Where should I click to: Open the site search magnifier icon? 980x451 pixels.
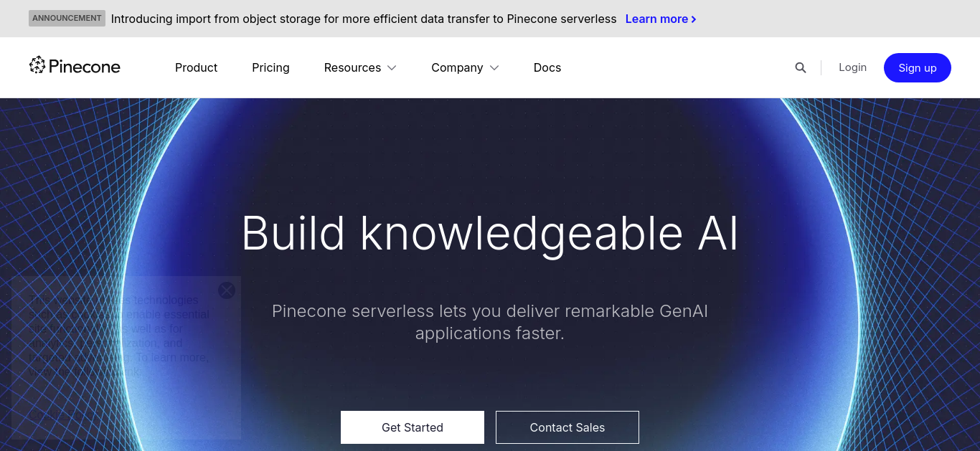click(x=801, y=67)
